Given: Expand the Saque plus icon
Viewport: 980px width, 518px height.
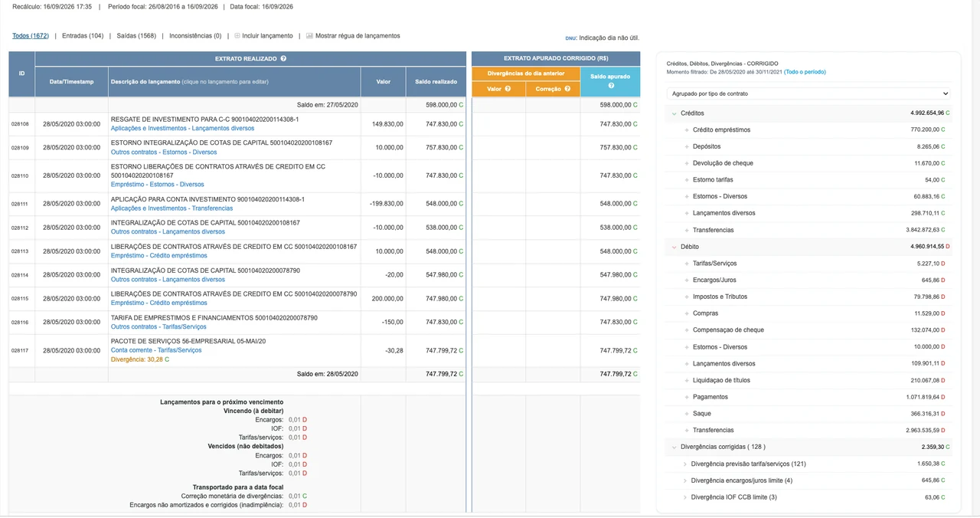Looking at the screenshot, I should [687, 414].
